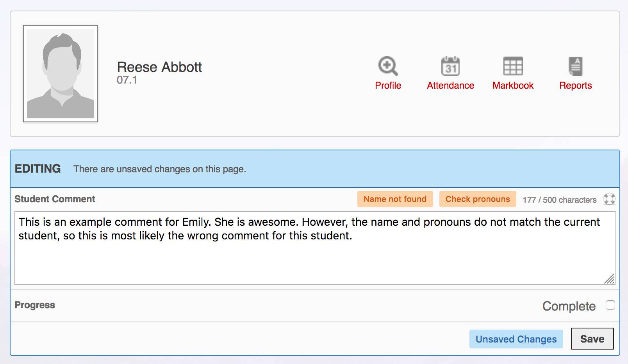Select the Reports text link
628x364 pixels.
point(575,86)
